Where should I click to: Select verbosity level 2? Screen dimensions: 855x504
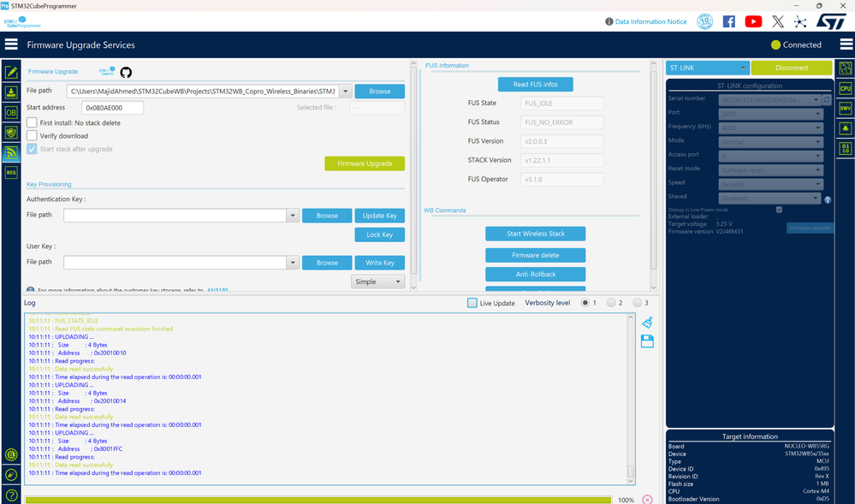click(611, 303)
